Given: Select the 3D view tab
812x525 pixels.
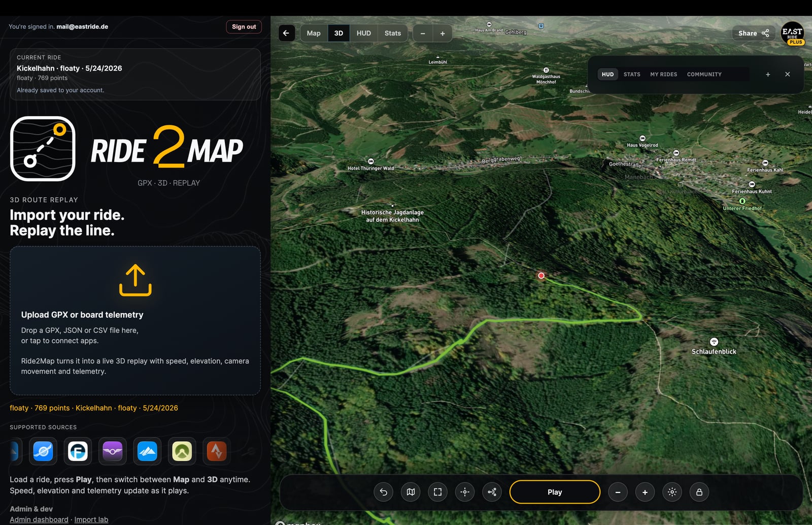Looking at the screenshot, I should click(339, 33).
